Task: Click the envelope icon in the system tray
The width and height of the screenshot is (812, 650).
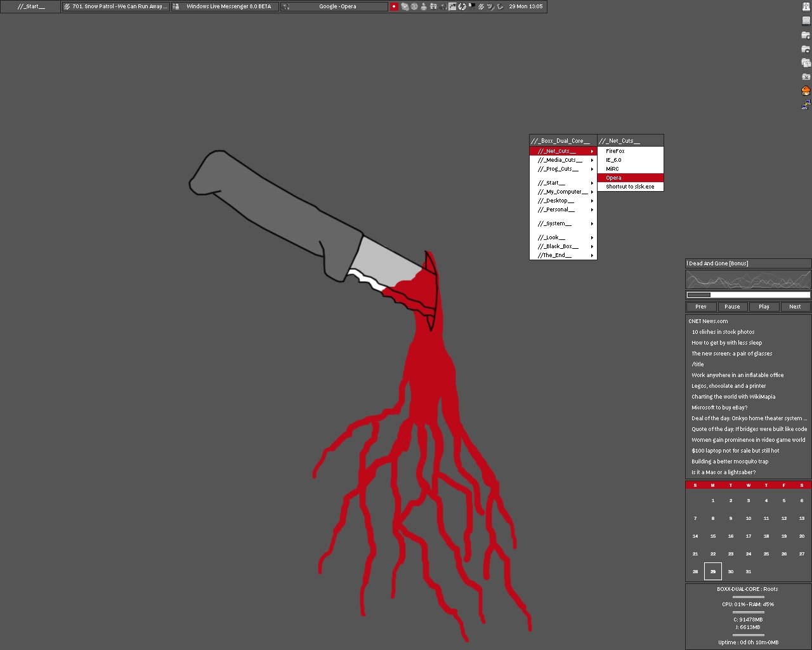Action: click(405, 6)
